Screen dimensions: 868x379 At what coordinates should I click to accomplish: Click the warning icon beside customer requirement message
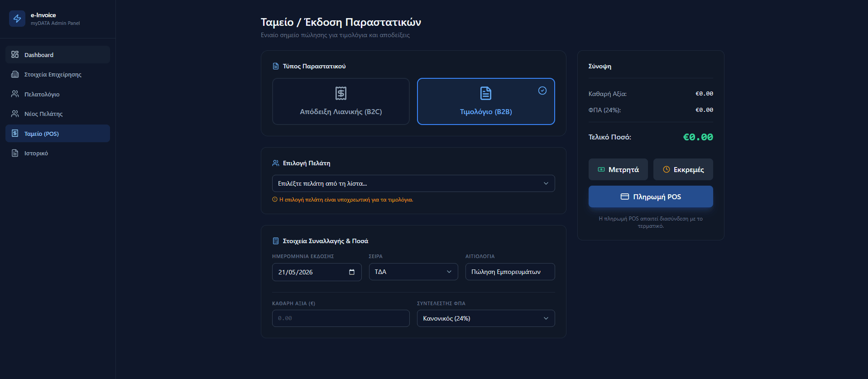click(x=275, y=200)
